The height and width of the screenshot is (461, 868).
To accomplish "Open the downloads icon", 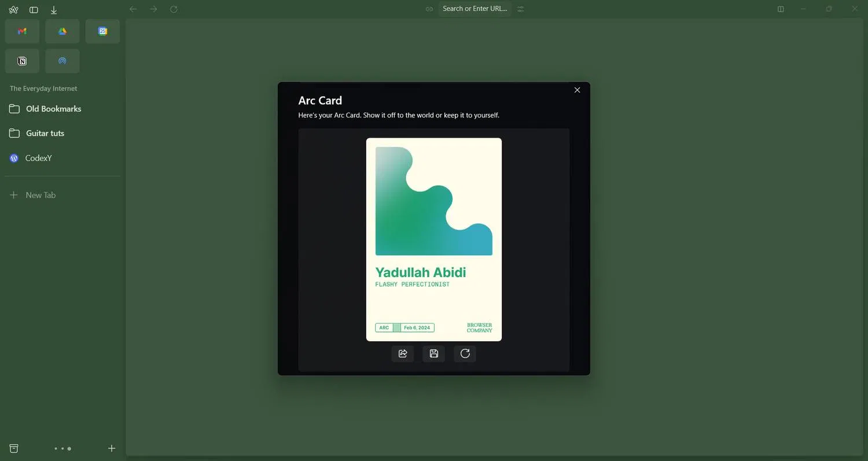I will (x=54, y=10).
